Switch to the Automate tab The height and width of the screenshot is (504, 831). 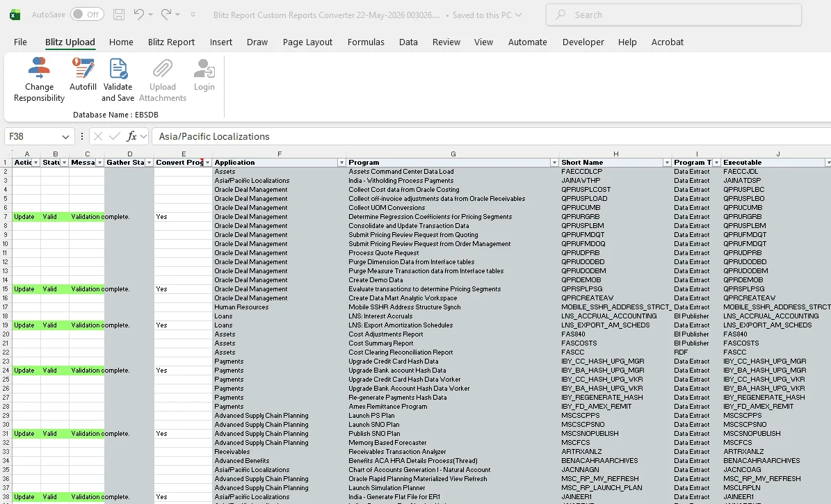click(527, 42)
